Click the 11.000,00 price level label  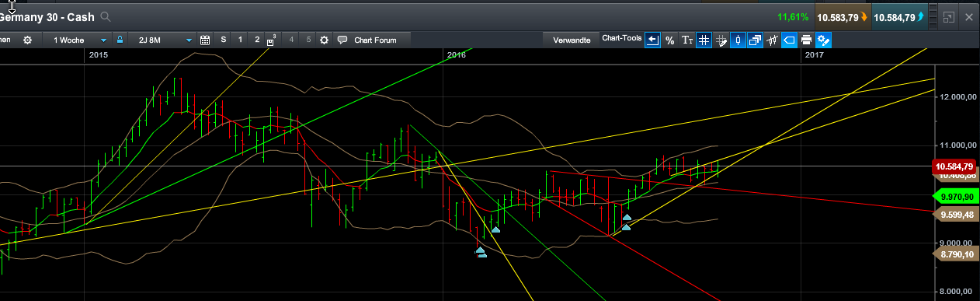[957, 145]
